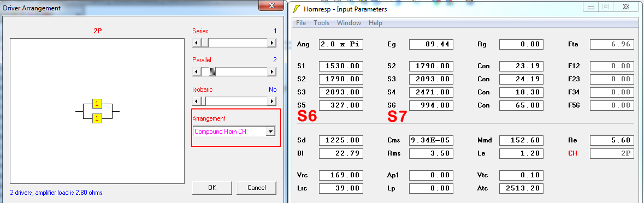Click the Con field showing 18.30
644x203 pixels.
522,92
